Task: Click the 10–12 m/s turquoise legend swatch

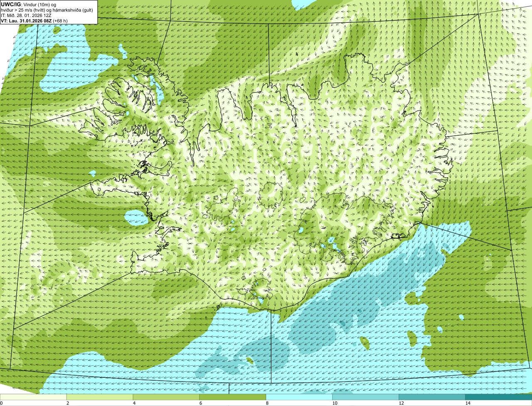Action: [x=366, y=397]
